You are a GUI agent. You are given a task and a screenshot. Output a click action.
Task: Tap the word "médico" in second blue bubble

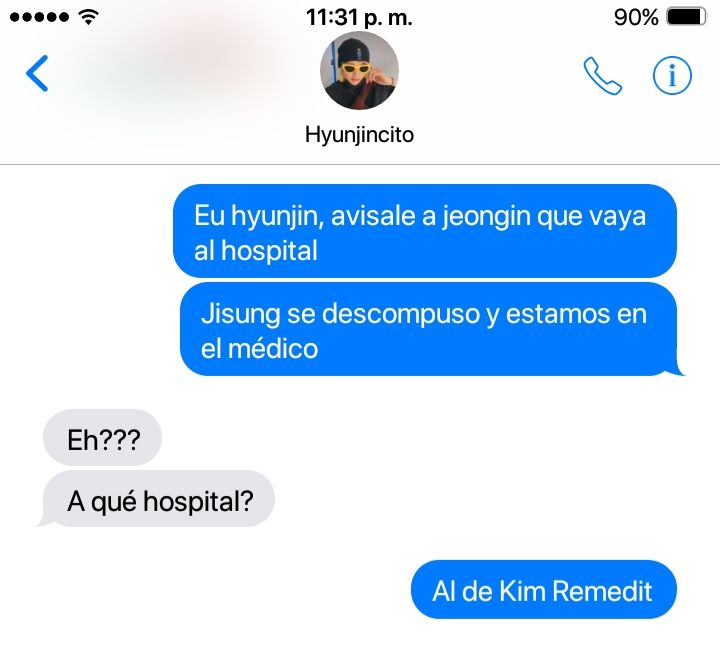click(x=273, y=348)
